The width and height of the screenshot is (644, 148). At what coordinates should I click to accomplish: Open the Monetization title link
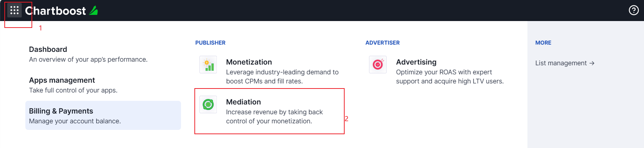coord(249,62)
